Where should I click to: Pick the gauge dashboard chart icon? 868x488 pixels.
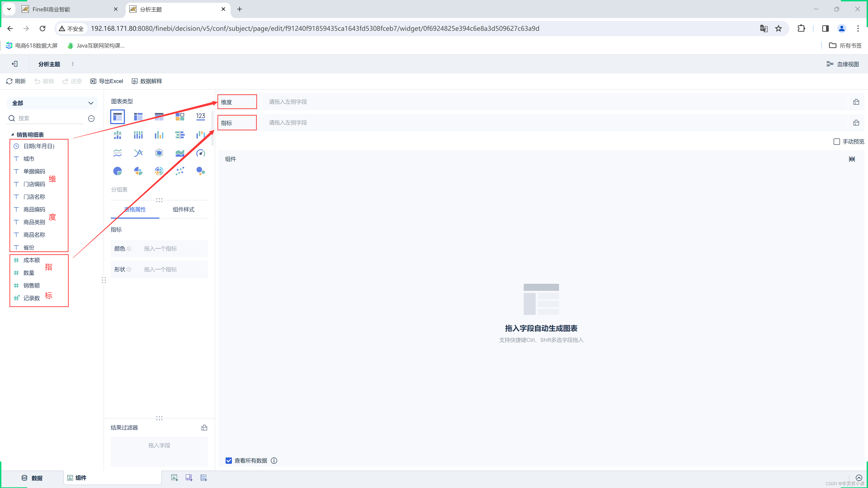(201, 153)
